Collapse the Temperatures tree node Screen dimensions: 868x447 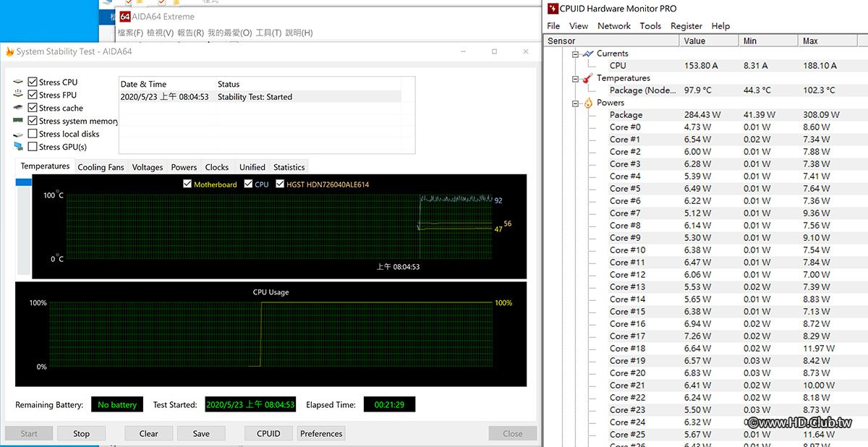pyautogui.click(x=576, y=79)
